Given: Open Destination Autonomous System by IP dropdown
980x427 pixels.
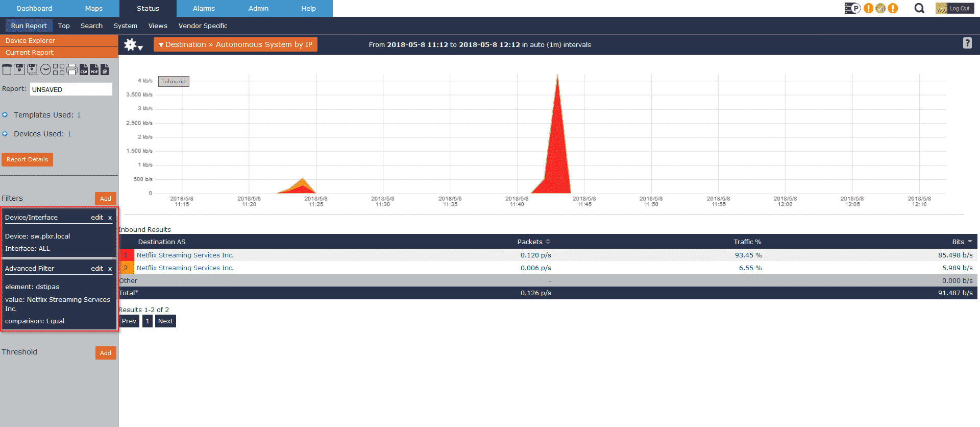Looking at the screenshot, I should pyautogui.click(x=235, y=44).
